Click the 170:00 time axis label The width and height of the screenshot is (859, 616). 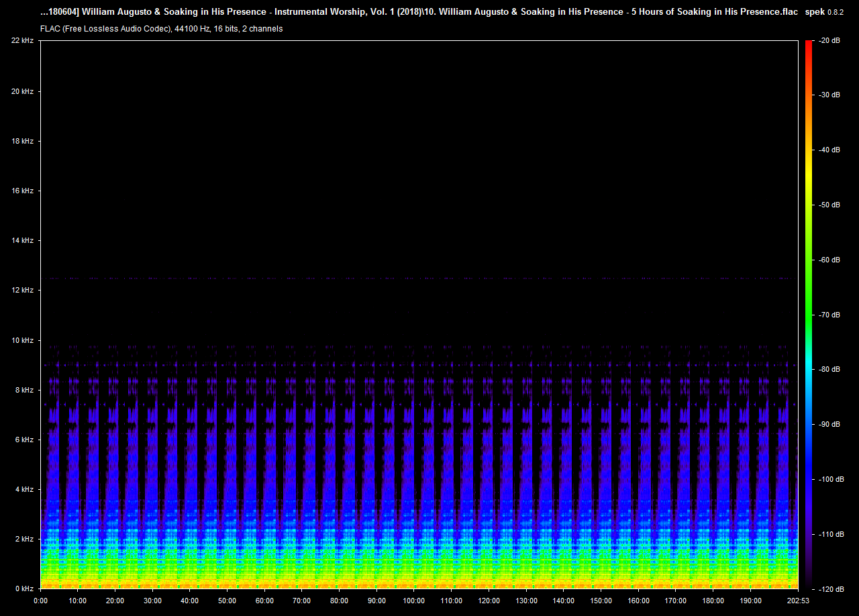pos(676,601)
